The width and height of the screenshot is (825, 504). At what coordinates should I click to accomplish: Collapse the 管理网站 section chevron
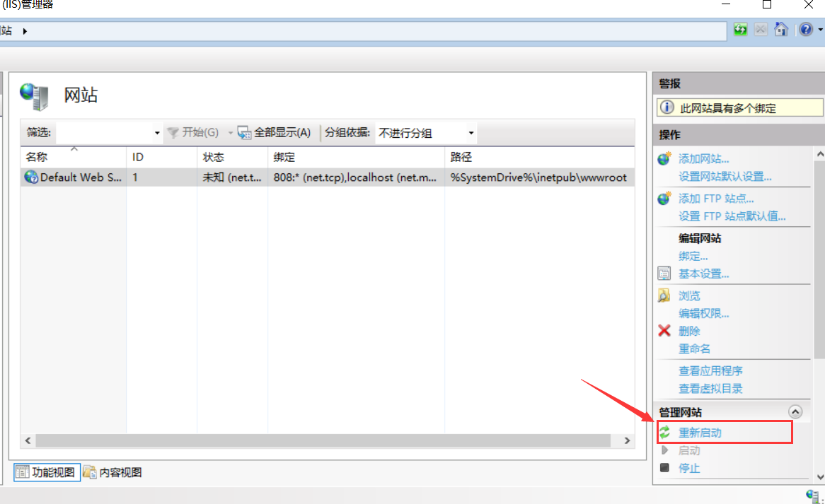tap(795, 411)
